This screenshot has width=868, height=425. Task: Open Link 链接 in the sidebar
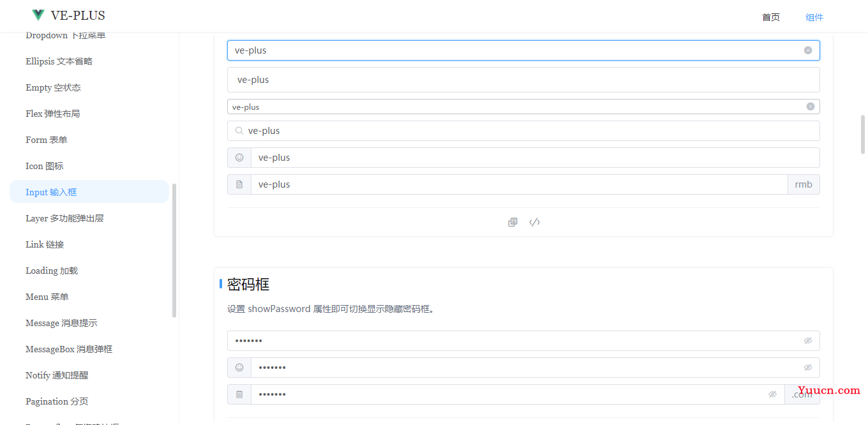(89, 244)
